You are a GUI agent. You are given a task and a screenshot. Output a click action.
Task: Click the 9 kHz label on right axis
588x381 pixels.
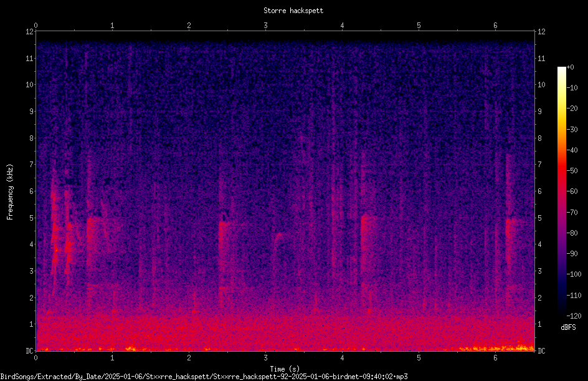539,111
